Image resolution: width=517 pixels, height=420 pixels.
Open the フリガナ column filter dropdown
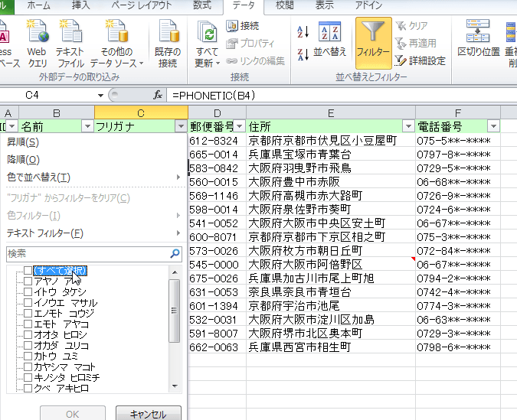181,126
